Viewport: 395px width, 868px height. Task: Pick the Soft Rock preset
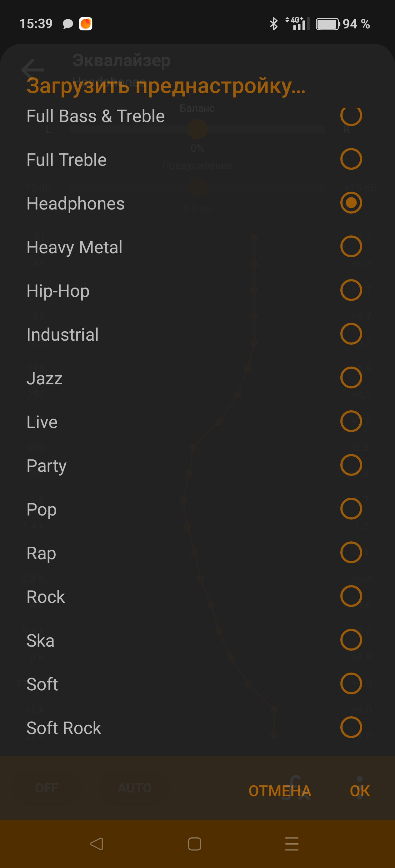coord(64,728)
